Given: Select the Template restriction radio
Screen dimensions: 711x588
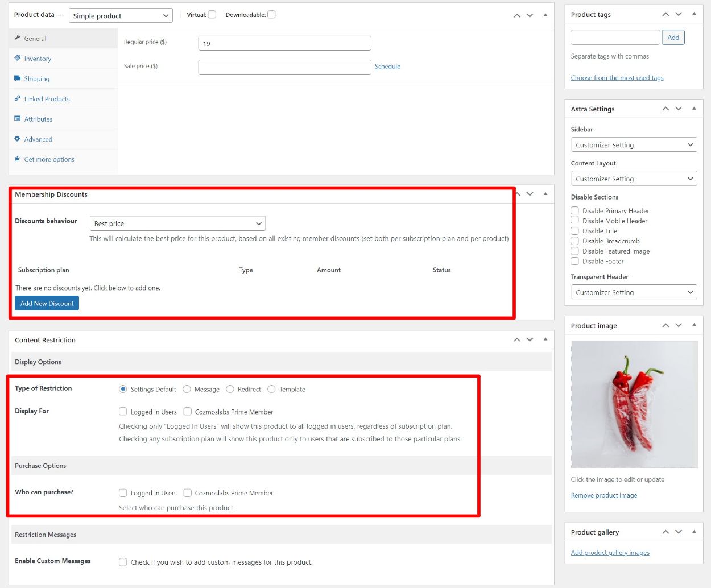Looking at the screenshot, I should (x=271, y=389).
